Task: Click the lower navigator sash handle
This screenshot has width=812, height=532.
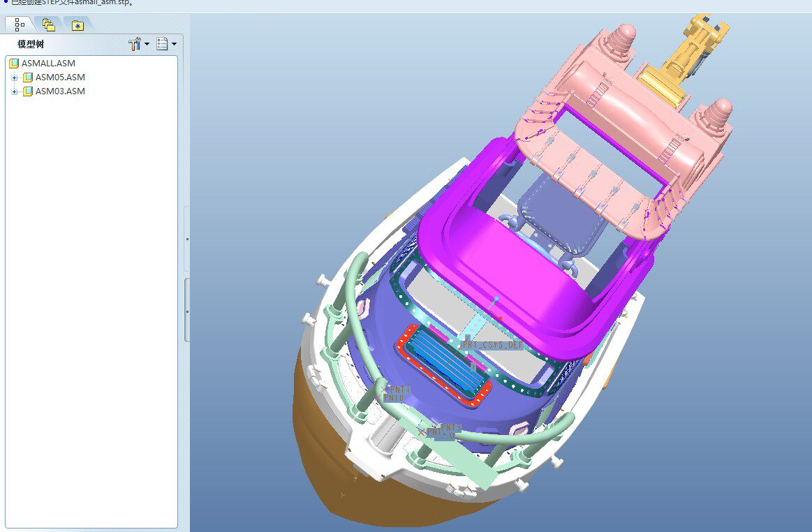Action: [x=187, y=311]
